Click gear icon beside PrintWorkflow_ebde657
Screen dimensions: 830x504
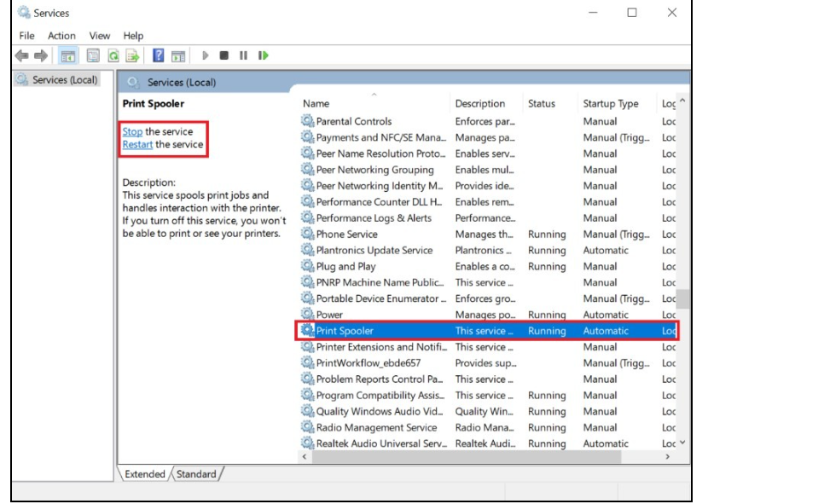(308, 362)
